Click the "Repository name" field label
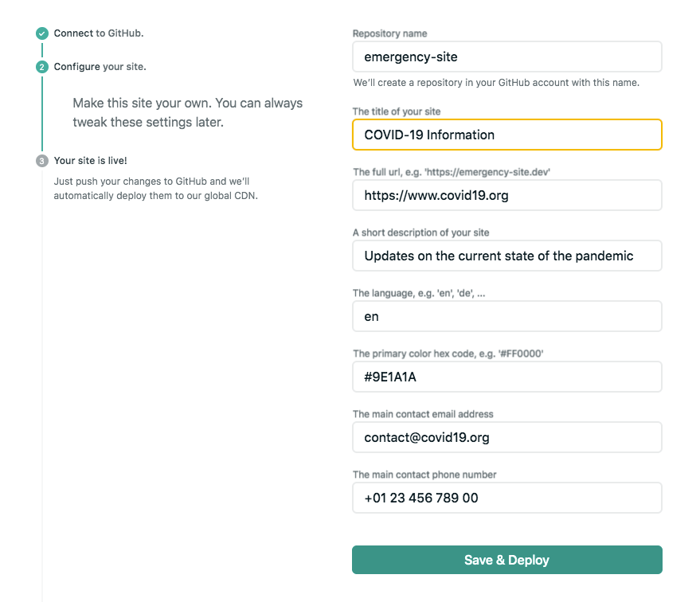Image resolution: width=700 pixels, height=602 pixels. [x=390, y=34]
